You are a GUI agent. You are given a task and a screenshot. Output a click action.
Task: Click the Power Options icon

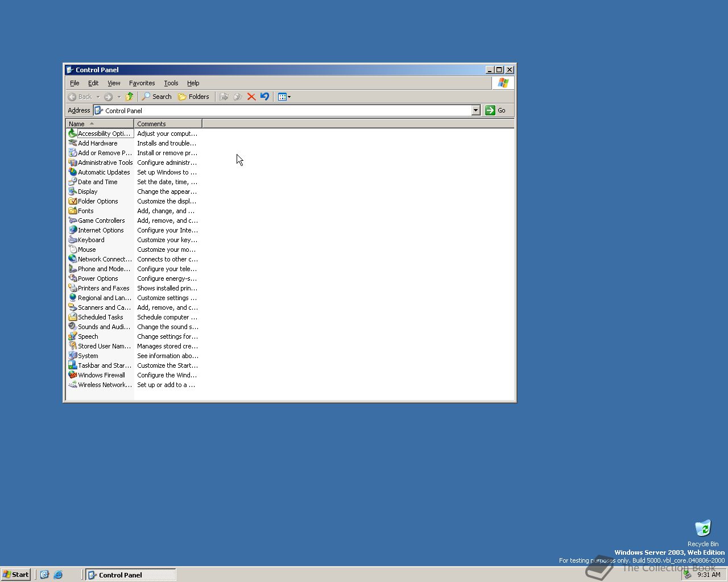tap(72, 278)
